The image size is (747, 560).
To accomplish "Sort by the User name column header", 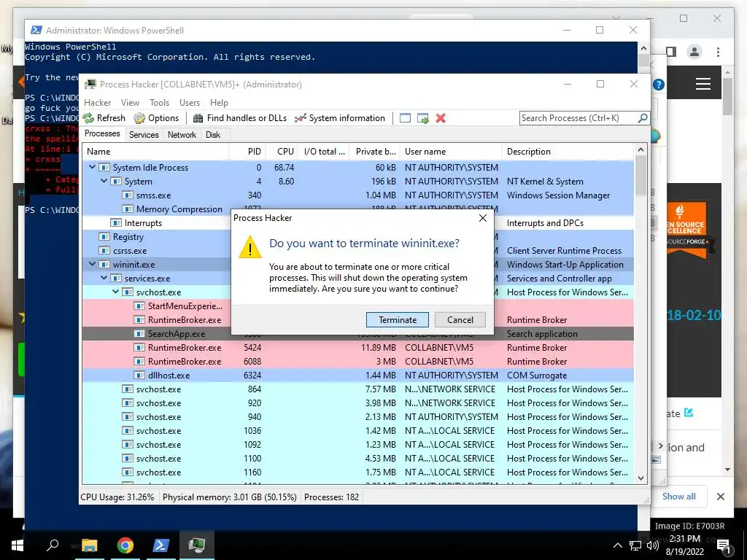I will click(x=451, y=152).
